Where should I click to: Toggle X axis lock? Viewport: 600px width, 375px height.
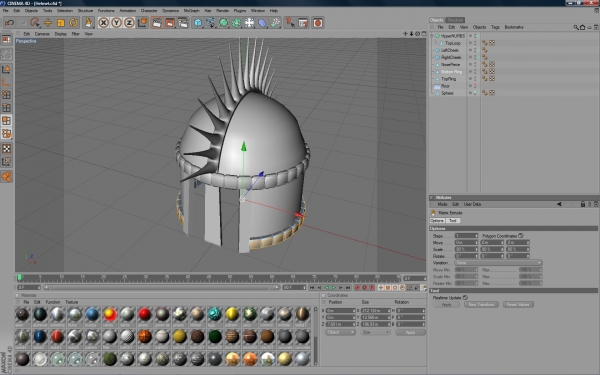[103, 23]
